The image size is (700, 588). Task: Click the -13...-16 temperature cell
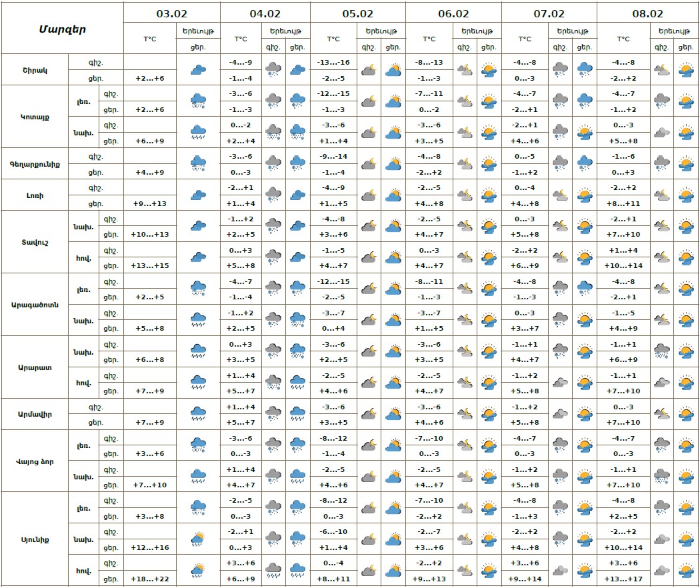[334, 62]
